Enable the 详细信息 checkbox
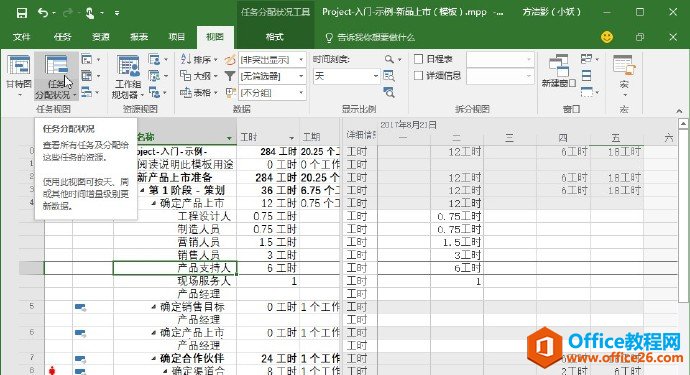 [418, 76]
